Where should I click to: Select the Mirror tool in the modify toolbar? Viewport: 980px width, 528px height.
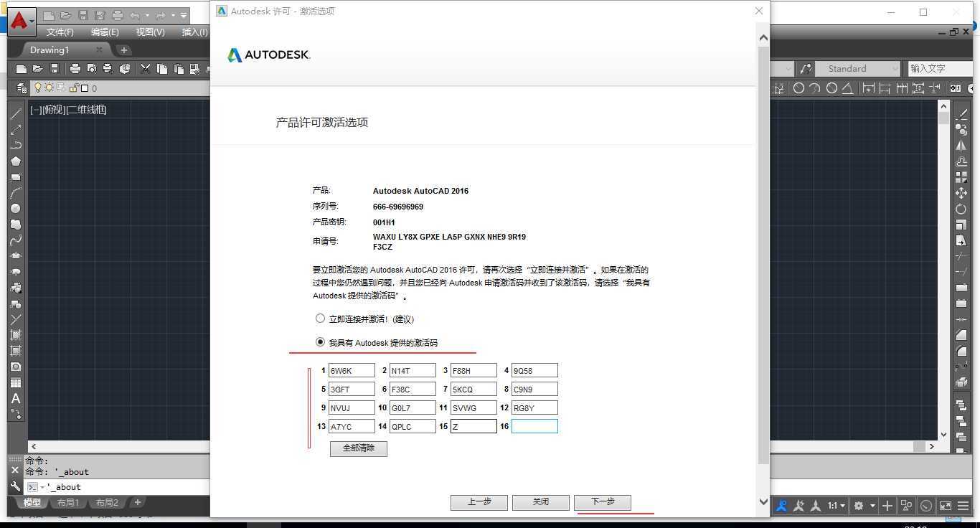tap(961, 146)
